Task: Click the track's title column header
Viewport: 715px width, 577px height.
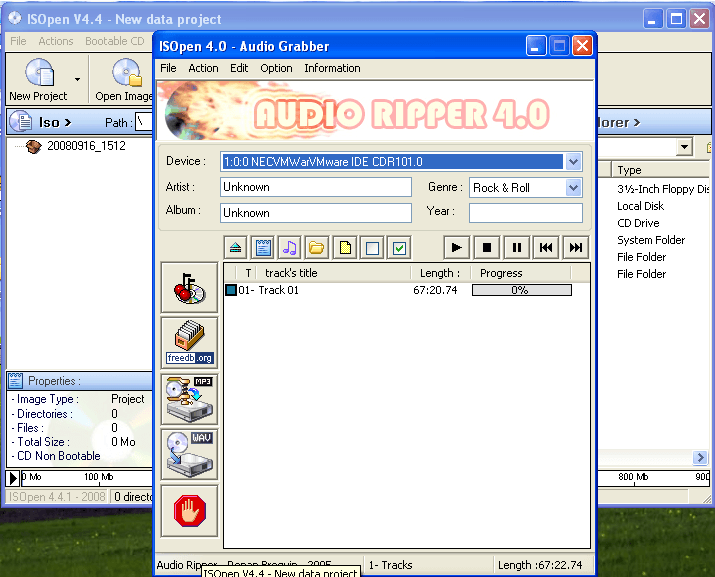Action: click(x=333, y=273)
